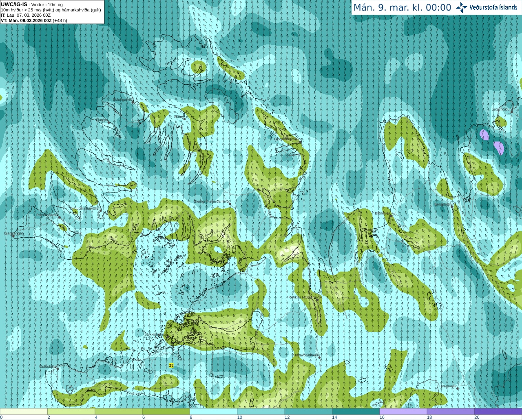Select the Siglufjörður station label
This screenshot has height=420, width=522.
502,109
